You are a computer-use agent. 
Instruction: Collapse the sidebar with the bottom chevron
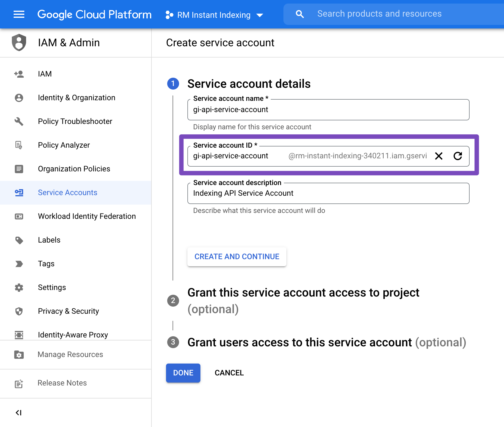[x=19, y=412]
